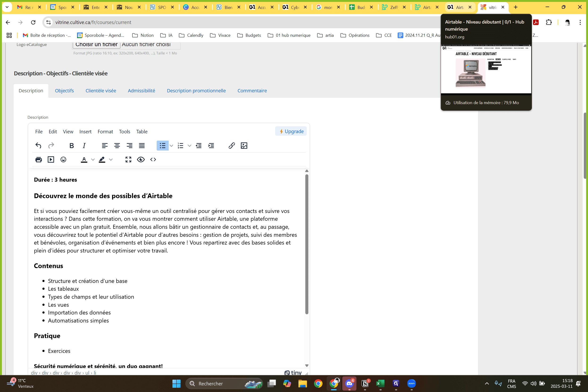The height and width of the screenshot is (392, 588).
Task: Toggle italic formatting
Action: click(x=84, y=146)
